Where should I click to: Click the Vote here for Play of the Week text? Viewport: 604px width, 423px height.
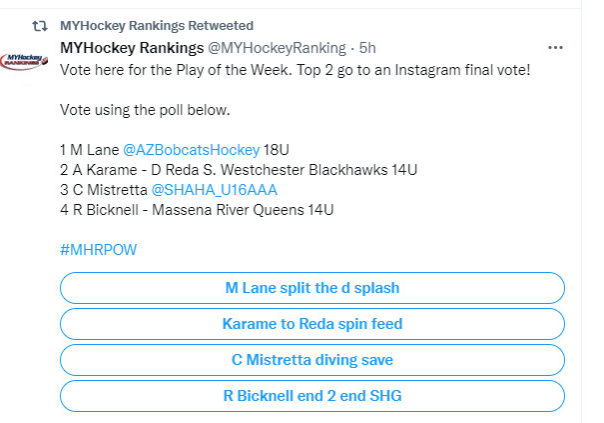[295, 70]
